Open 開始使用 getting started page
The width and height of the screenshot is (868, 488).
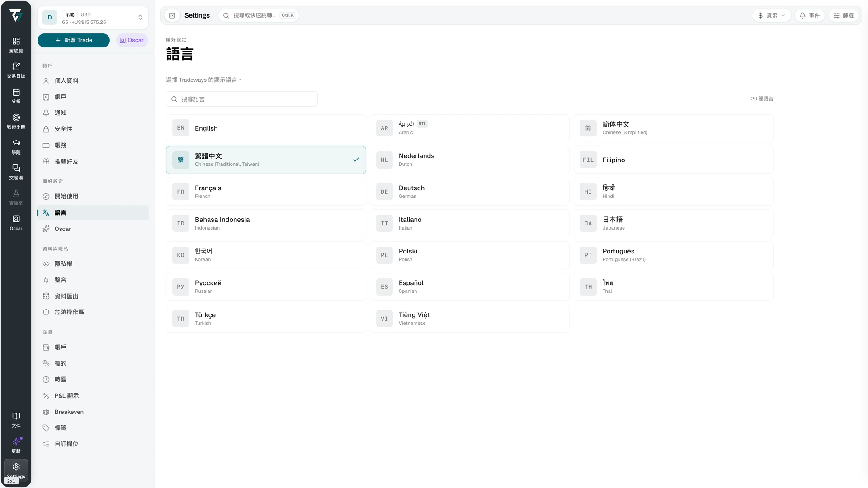pos(93,197)
